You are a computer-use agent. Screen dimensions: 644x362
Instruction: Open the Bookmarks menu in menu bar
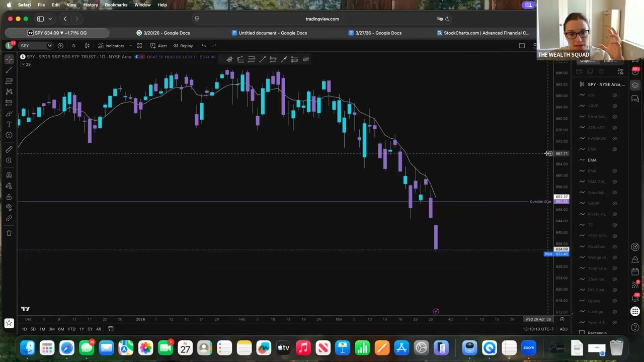coord(116,5)
